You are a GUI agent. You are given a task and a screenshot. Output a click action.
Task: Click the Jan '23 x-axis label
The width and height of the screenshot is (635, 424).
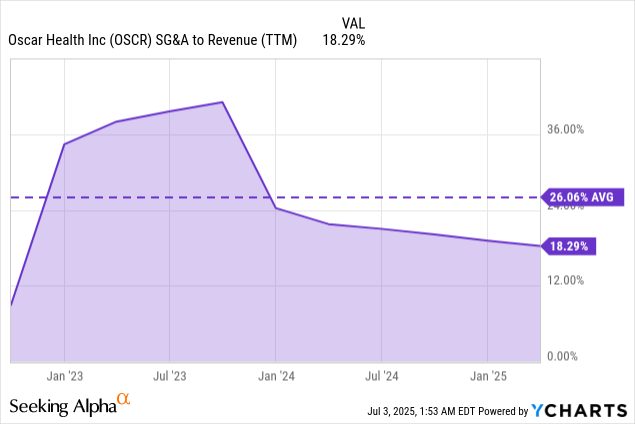coord(64,376)
